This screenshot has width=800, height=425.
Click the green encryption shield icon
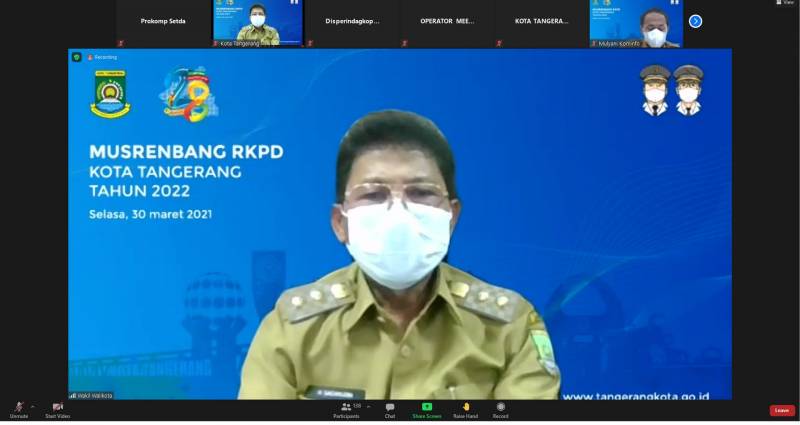77,58
